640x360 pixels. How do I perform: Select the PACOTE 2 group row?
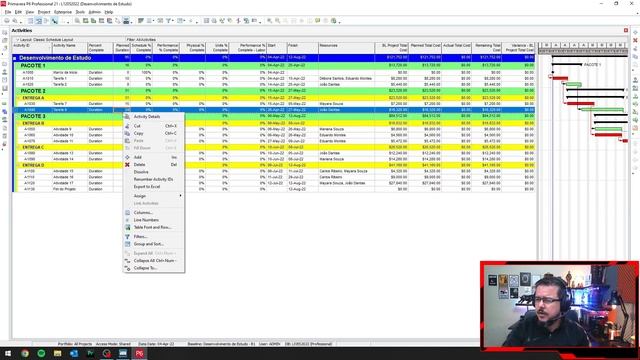[x=273, y=91]
